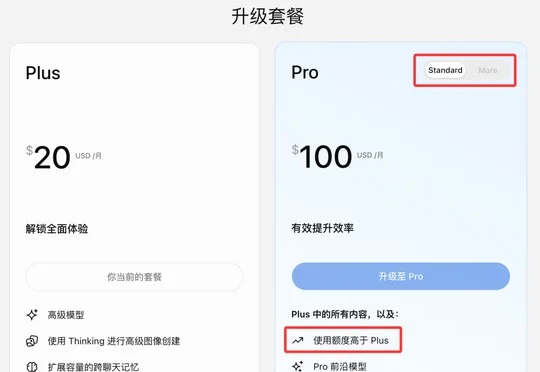Click the 升级套餐 page heading
The width and height of the screenshot is (540, 372).
coord(268,17)
